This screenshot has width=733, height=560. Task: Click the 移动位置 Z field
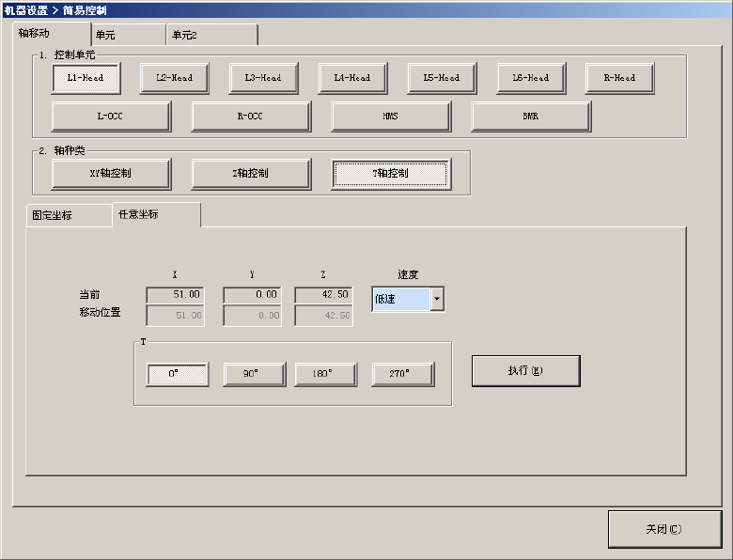tap(323, 316)
